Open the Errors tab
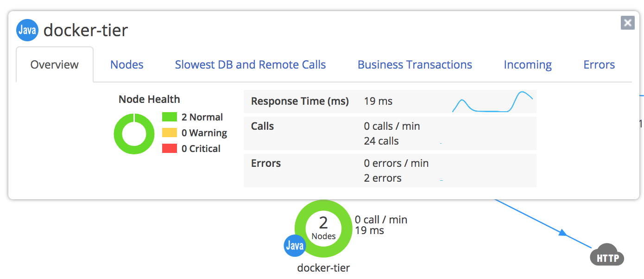This screenshot has height=279, width=644. (x=599, y=65)
